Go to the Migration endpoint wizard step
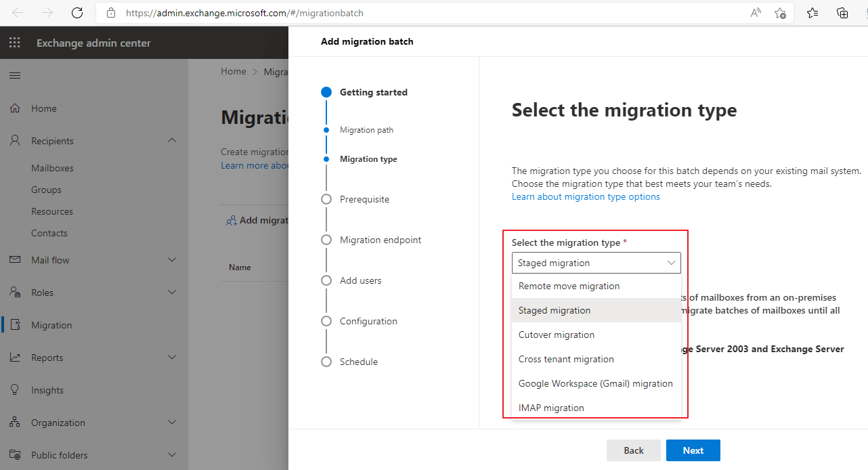868x470 pixels. pos(381,240)
